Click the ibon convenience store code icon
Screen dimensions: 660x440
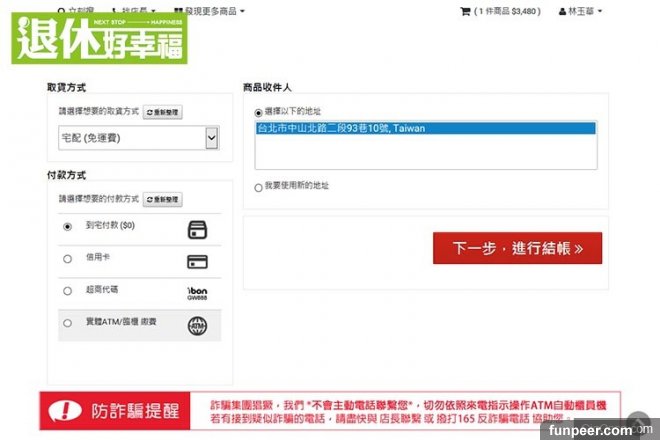pos(197,293)
